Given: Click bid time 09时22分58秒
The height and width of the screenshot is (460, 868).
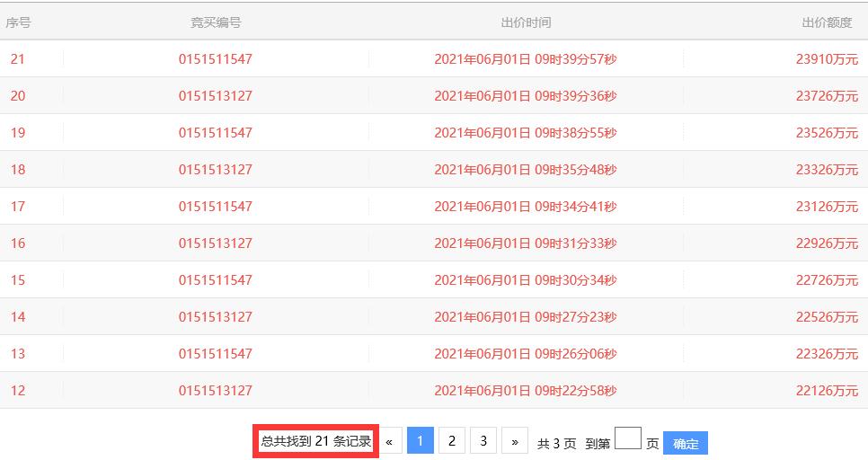Looking at the screenshot, I should [x=576, y=390].
